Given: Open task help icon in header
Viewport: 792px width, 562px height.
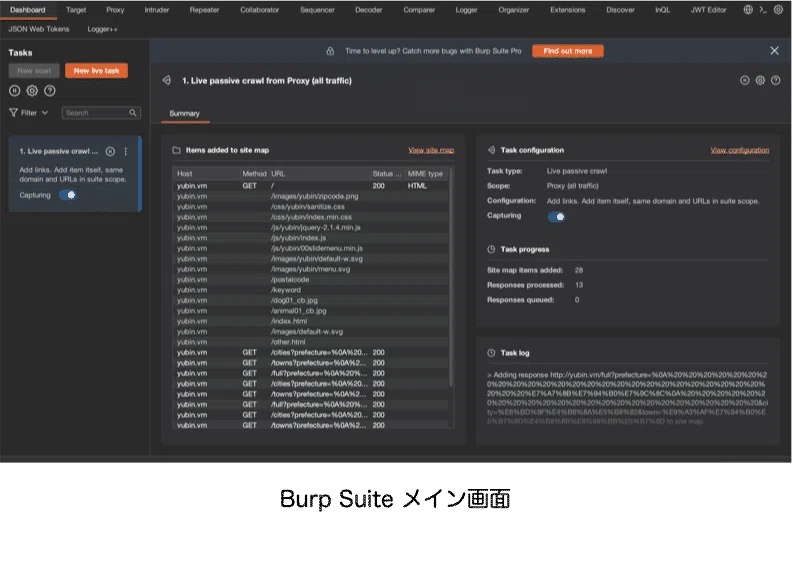Looking at the screenshot, I should click(x=776, y=80).
